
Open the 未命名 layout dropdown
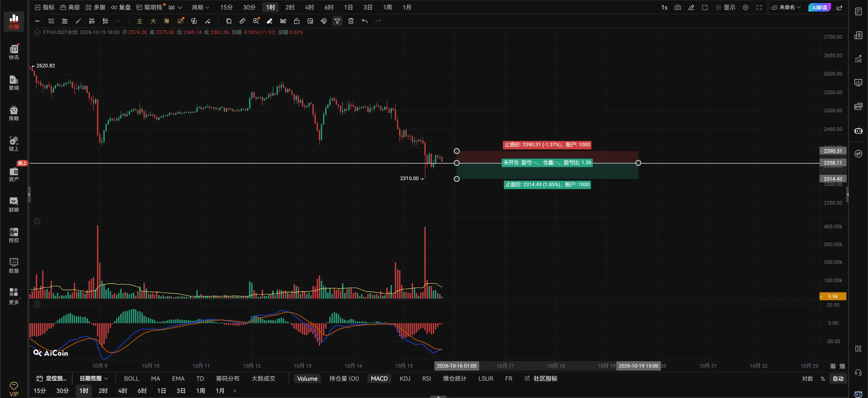[x=786, y=7]
